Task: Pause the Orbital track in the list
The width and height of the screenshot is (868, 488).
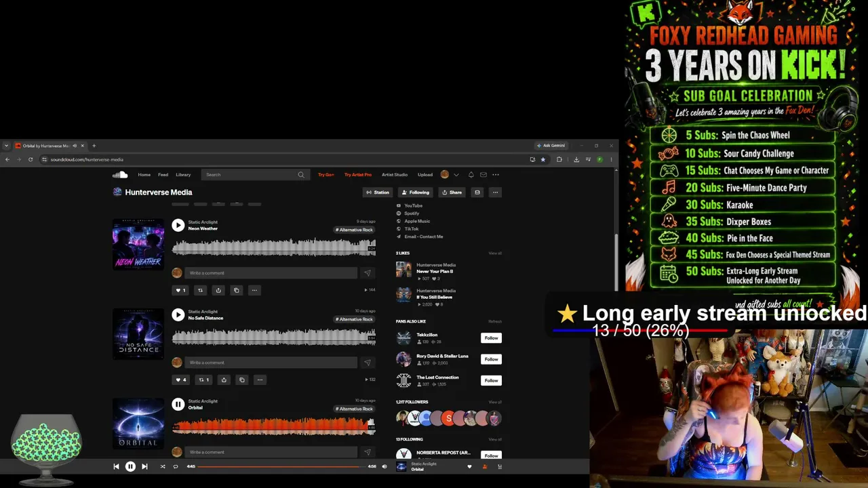Action: (178, 404)
